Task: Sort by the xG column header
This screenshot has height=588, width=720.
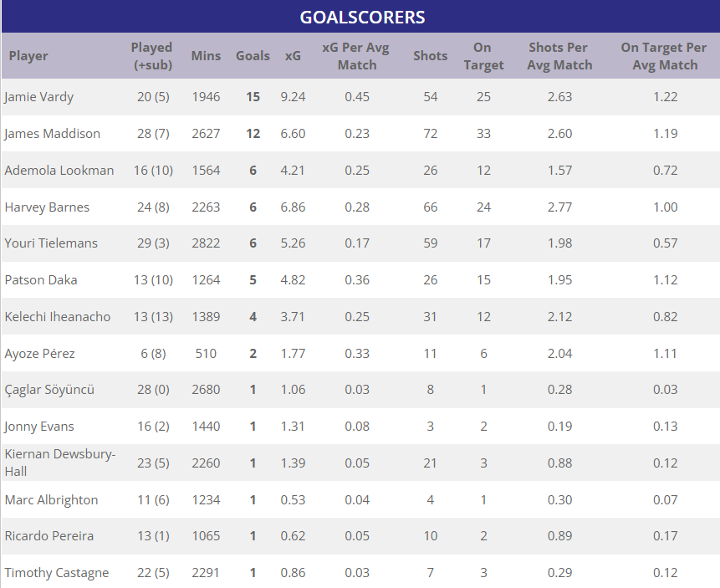Action: coord(293,56)
